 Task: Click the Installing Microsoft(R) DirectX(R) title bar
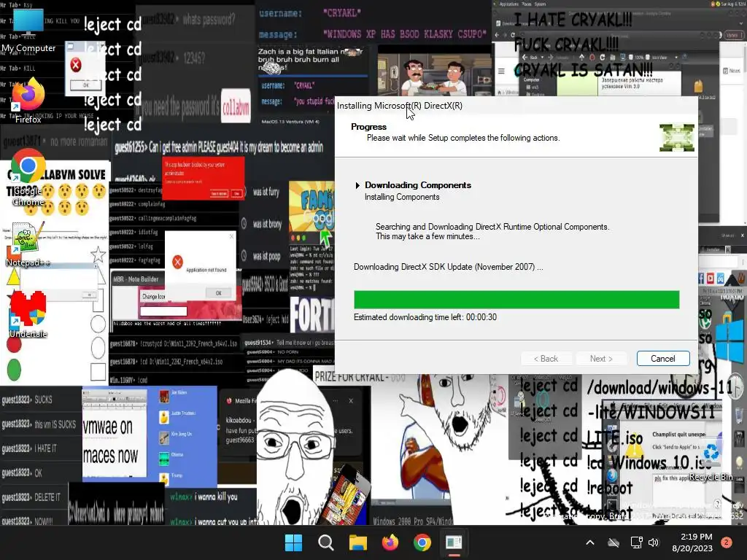tap(516, 106)
